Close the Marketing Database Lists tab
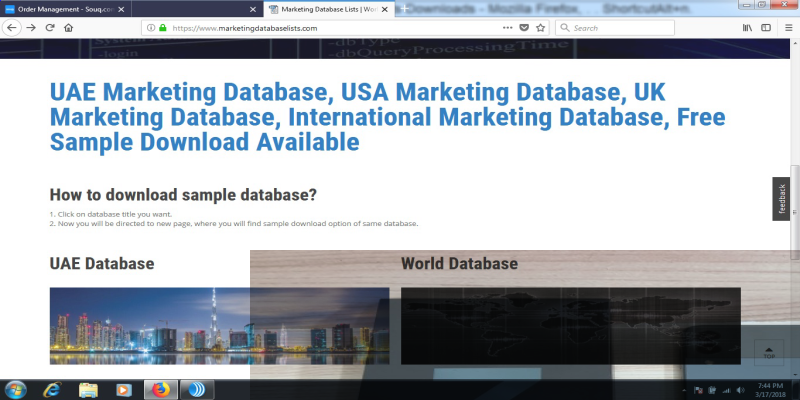Viewport: 800px width, 400px height. pyautogui.click(x=384, y=9)
